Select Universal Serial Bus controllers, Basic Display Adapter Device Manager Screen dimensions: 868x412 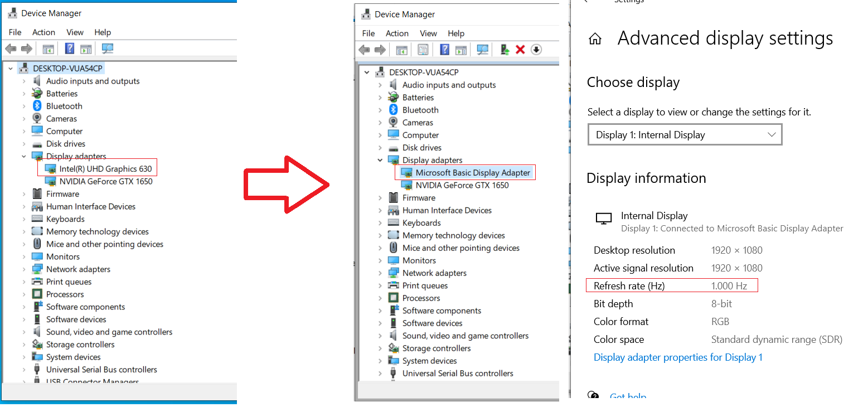[x=458, y=374]
